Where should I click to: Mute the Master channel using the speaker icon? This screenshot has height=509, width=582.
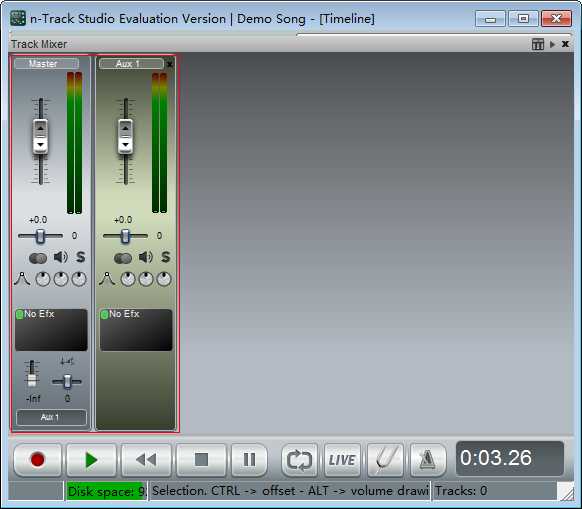point(61,257)
